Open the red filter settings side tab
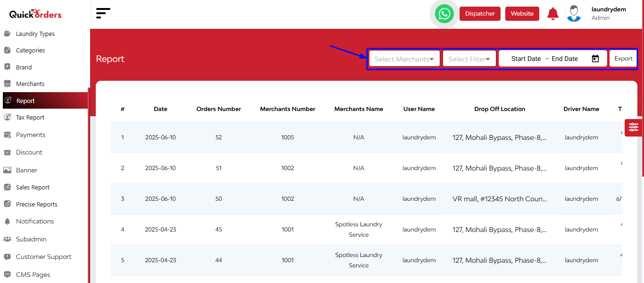Image resolution: width=644 pixels, height=283 pixels. pos(634,127)
